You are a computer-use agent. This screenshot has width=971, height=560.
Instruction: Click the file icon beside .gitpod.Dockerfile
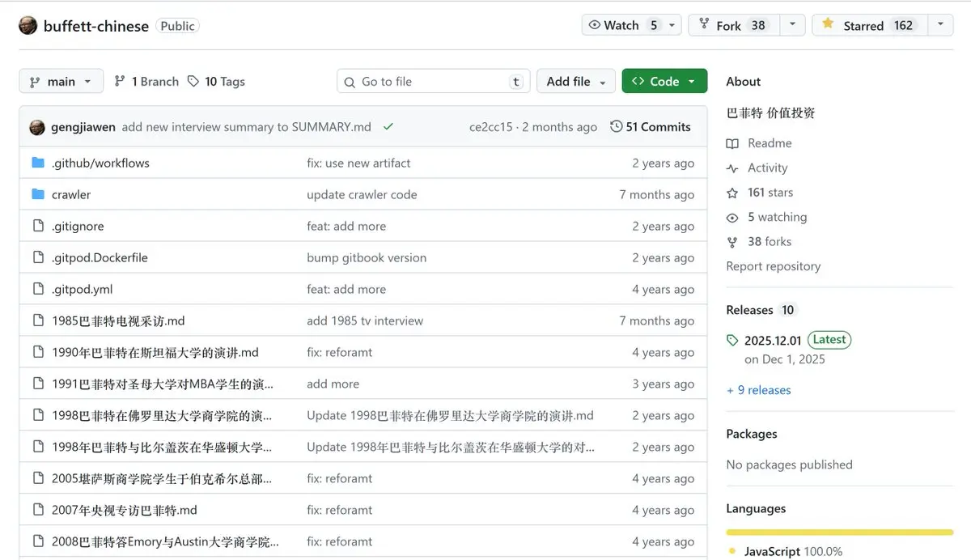pyautogui.click(x=38, y=257)
